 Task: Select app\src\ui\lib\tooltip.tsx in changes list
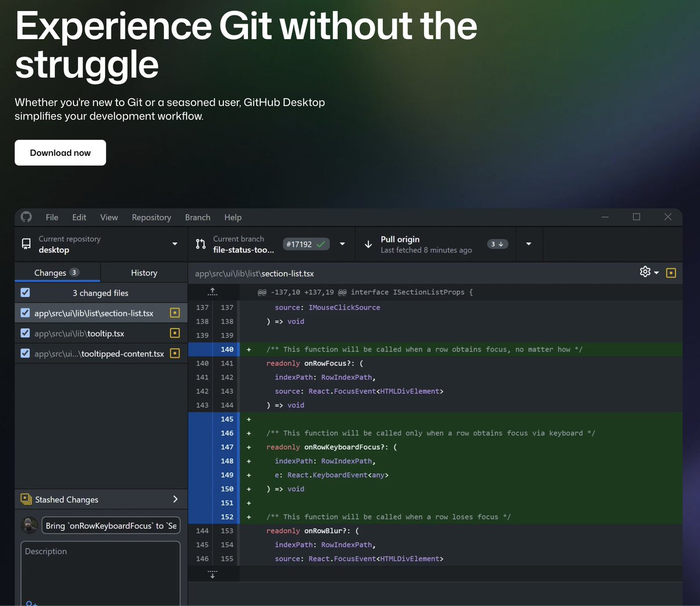coord(101,333)
